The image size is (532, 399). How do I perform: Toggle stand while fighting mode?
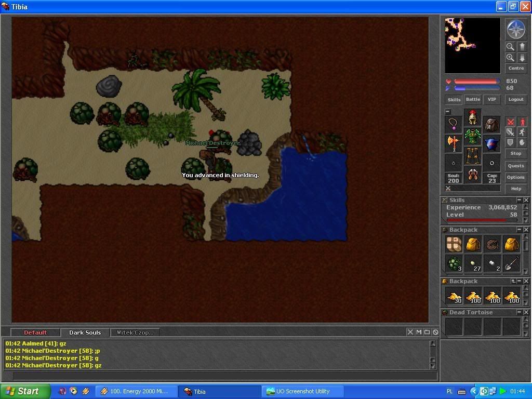tap(522, 122)
